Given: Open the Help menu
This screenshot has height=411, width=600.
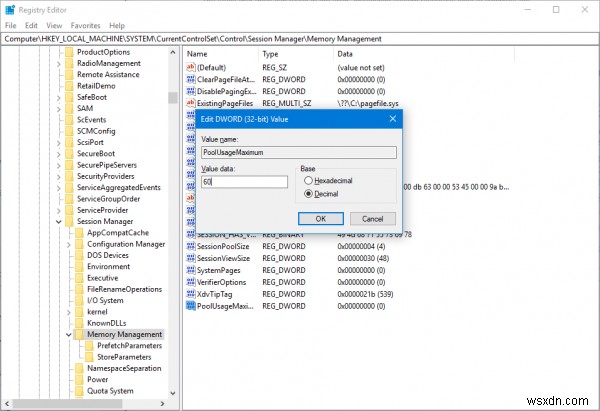Looking at the screenshot, I should [117, 26].
